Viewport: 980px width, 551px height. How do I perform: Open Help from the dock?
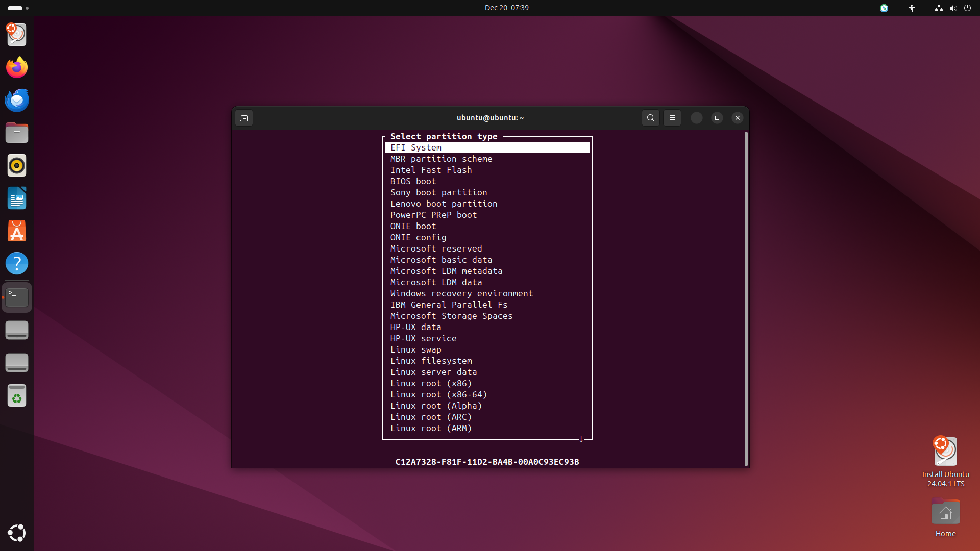(17, 263)
